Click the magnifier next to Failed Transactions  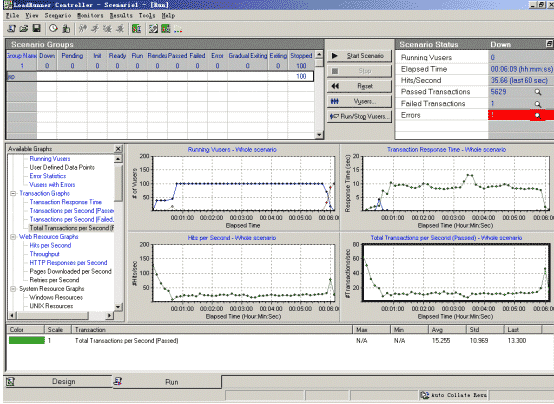tap(537, 104)
